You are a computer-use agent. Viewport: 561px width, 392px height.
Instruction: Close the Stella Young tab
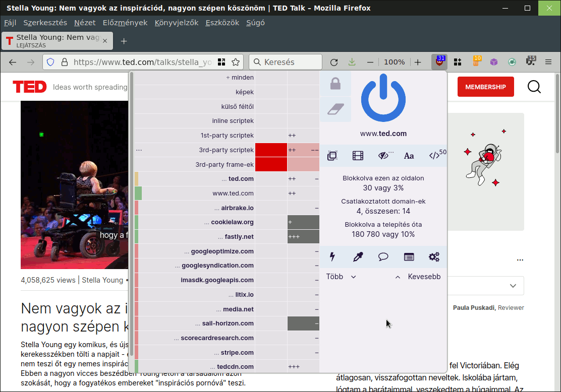105,41
